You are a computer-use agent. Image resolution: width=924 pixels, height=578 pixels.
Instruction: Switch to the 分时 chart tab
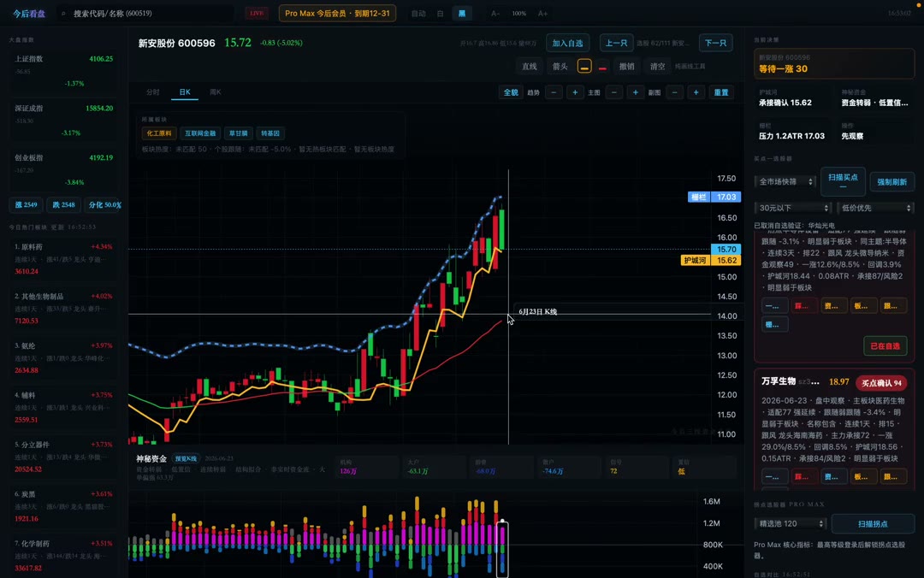[x=152, y=91]
